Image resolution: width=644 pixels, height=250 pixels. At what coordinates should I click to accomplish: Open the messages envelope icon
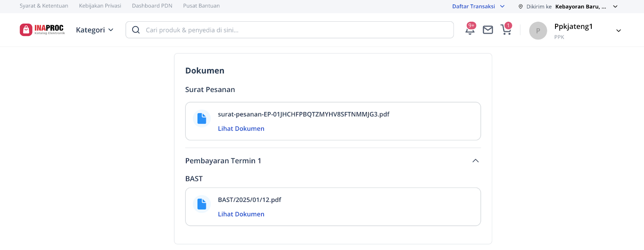point(488,30)
